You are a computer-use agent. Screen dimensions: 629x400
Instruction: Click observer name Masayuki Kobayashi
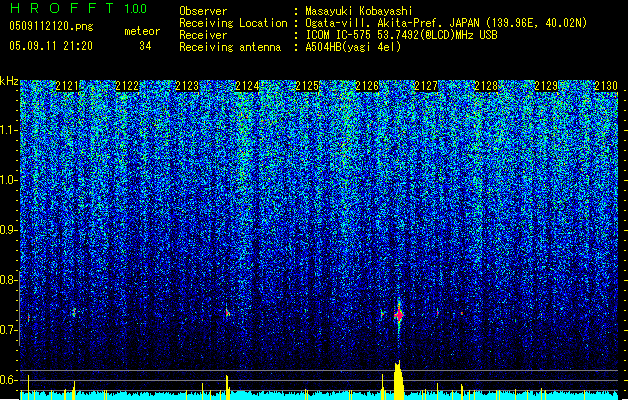point(358,11)
